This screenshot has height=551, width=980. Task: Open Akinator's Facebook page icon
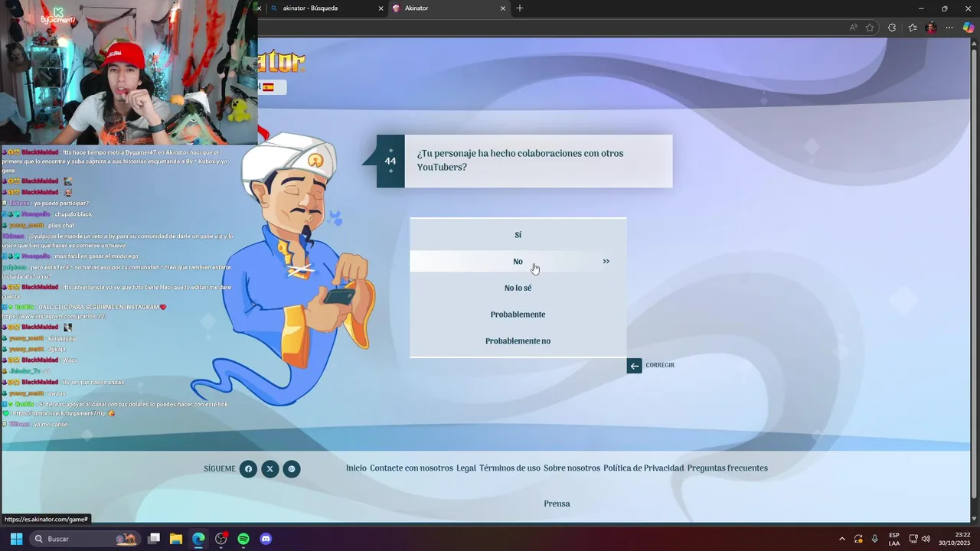248,469
